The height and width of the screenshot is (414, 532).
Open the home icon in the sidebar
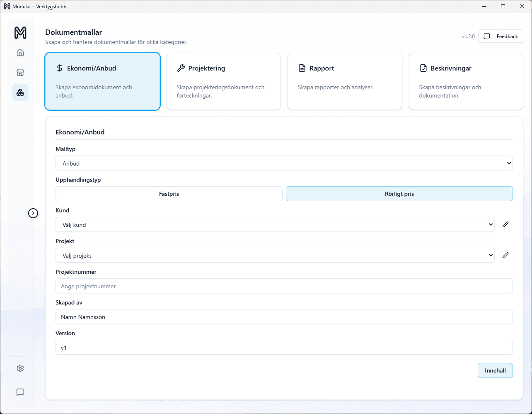pyautogui.click(x=20, y=53)
